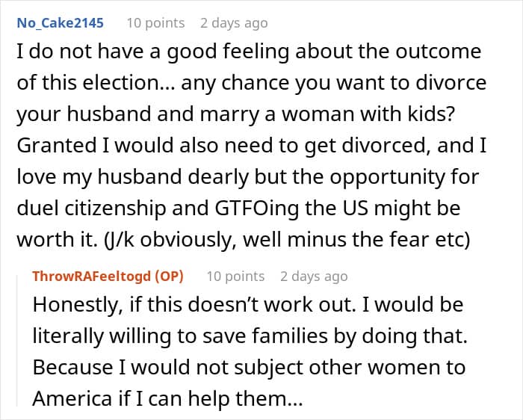Click the No_Cake2145 comment's 10 points score
523x420 pixels.
tap(156, 22)
